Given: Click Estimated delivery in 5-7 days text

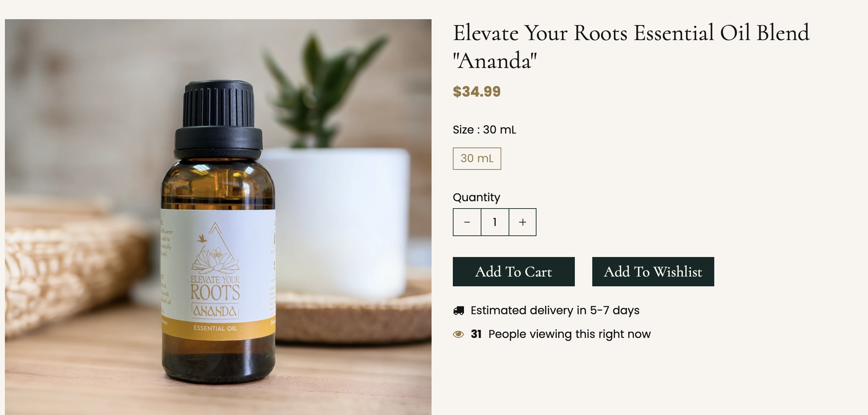Looking at the screenshot, I should click(x=555, y=310).
